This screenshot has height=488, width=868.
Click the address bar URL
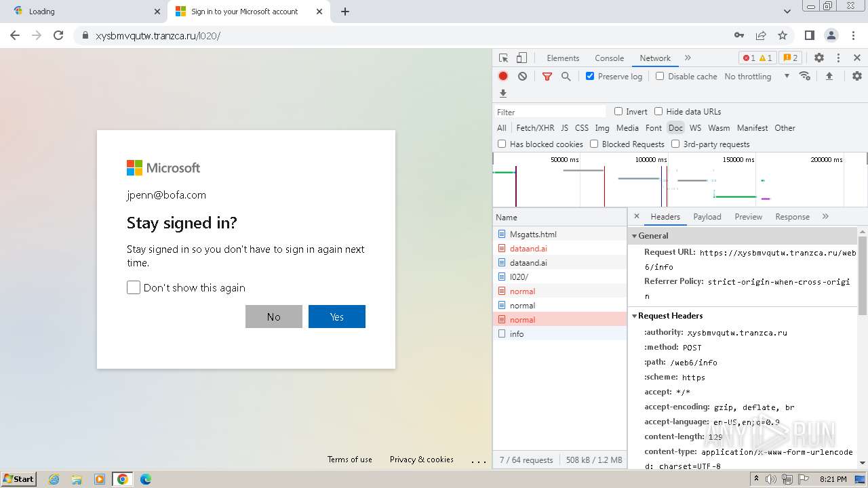tap(157, 35)
